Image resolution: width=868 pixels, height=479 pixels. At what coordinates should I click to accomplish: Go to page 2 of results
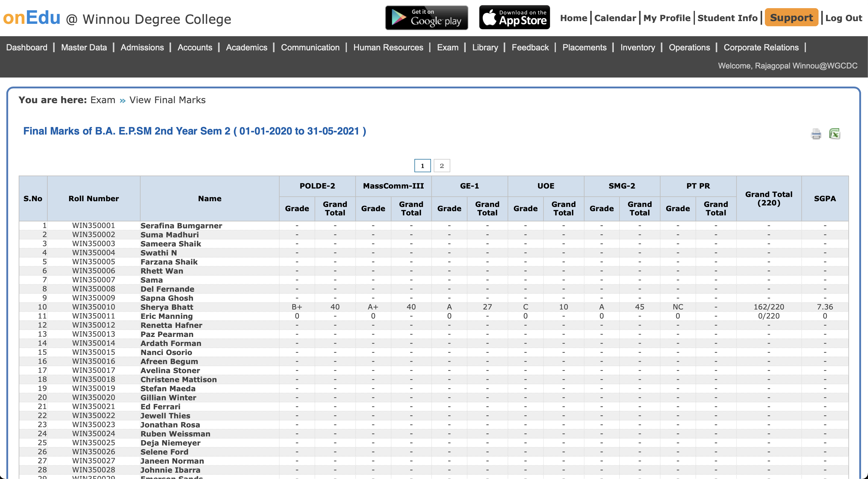pos(442,166)
